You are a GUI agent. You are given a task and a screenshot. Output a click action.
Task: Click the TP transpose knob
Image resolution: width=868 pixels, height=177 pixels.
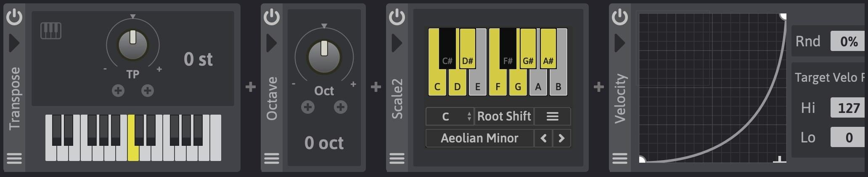[x=133, y=45]
